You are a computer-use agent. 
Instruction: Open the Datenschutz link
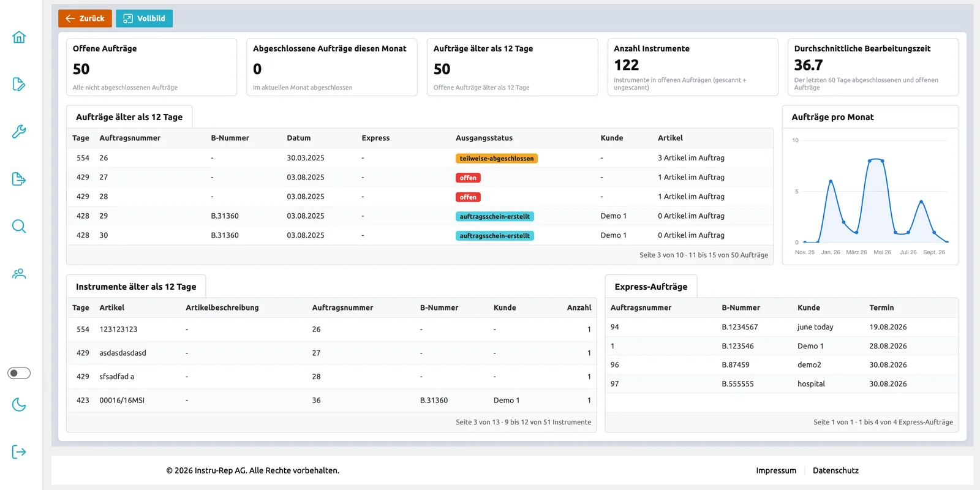click(x=835, y=470)
